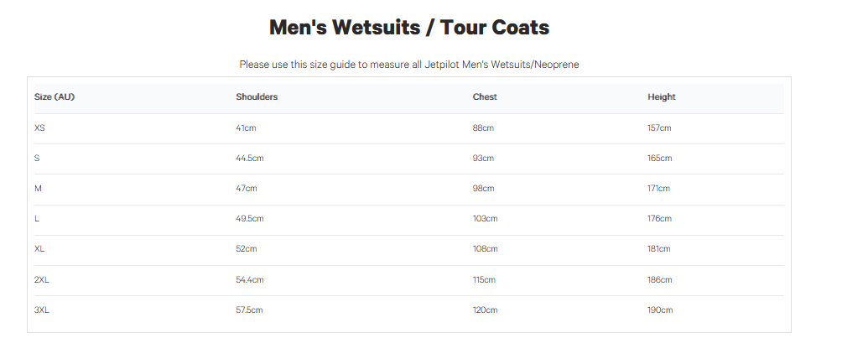Click the size guide instruction text
This screenshot has height=354, width=868.
408,65
